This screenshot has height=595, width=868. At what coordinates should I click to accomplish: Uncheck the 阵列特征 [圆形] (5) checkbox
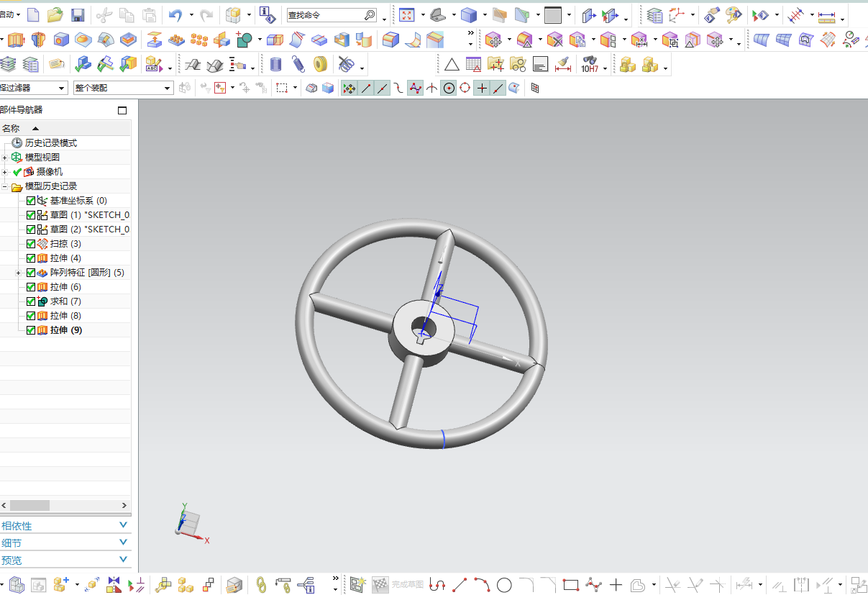pos(31,273)
